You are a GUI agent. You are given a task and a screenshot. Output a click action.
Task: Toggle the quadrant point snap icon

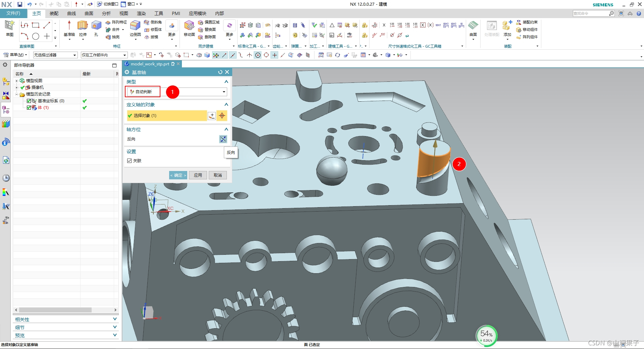(x=266, y=55)
